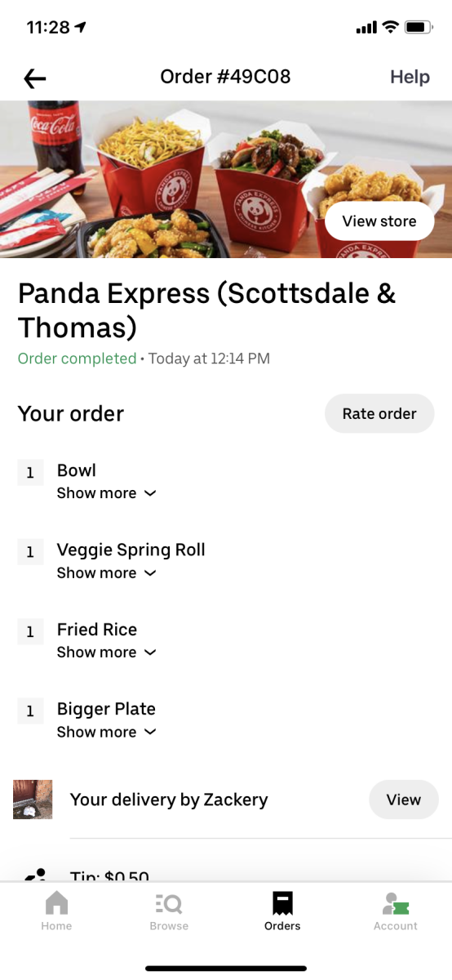Expand Show more under Veggie Spring Roll

[x=106, y=573]
